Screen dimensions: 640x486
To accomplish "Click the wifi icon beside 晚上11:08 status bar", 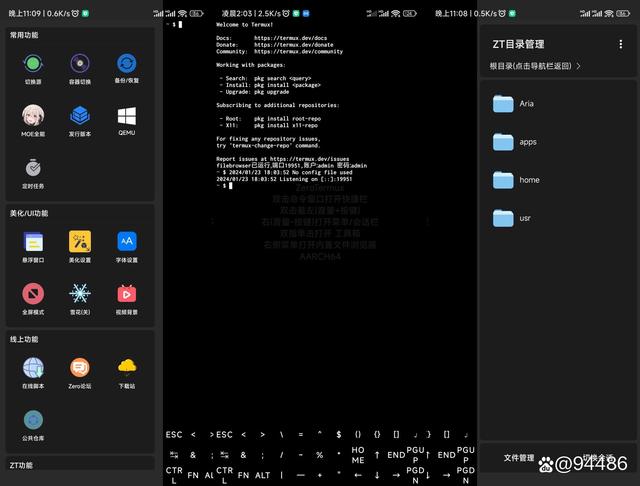I will point(608,13).
